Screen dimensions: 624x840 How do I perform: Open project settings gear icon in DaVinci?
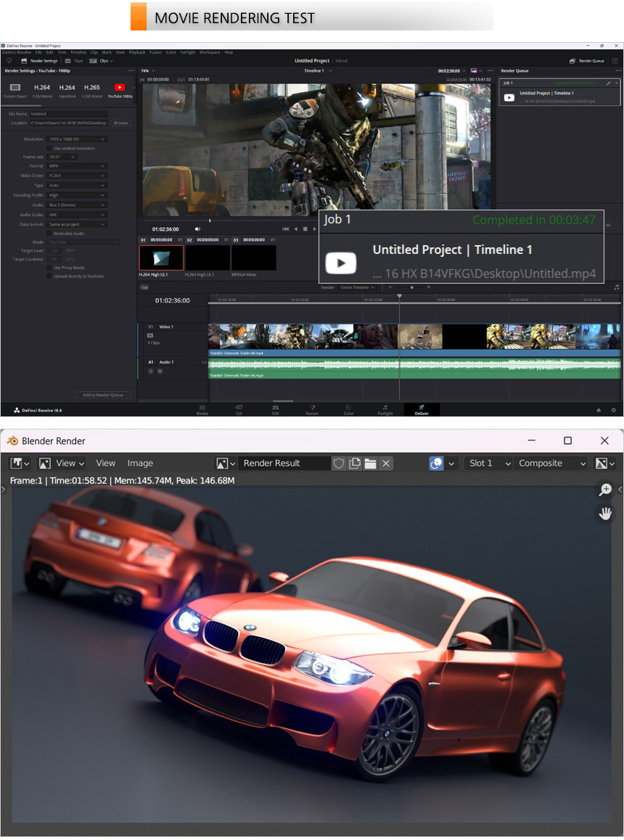click(614, 411)
